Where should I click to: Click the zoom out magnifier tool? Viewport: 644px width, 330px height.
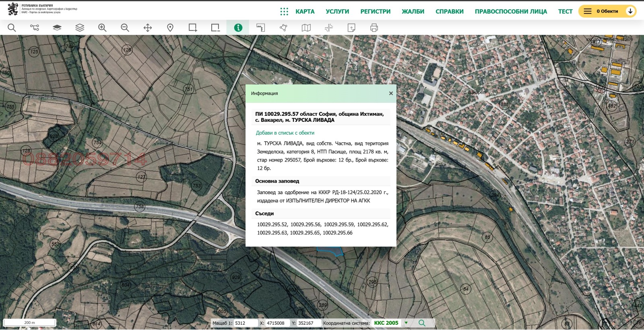pyautogui.click(x=125, y=28)
